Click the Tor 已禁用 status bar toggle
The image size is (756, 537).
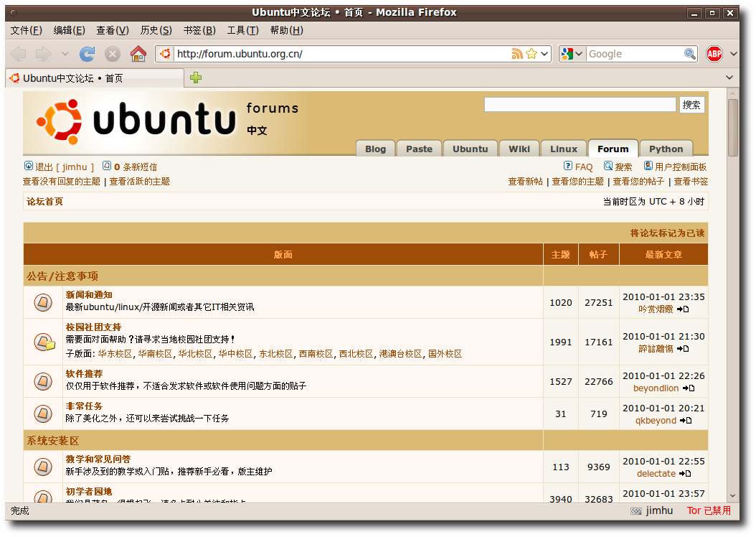709,510
